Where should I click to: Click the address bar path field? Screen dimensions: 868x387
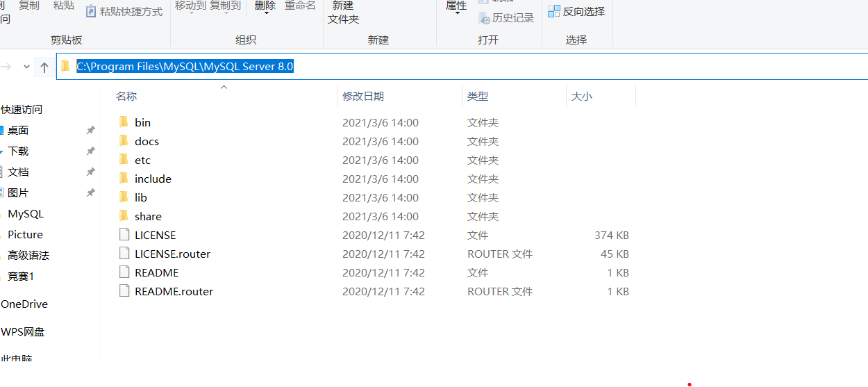462,67
